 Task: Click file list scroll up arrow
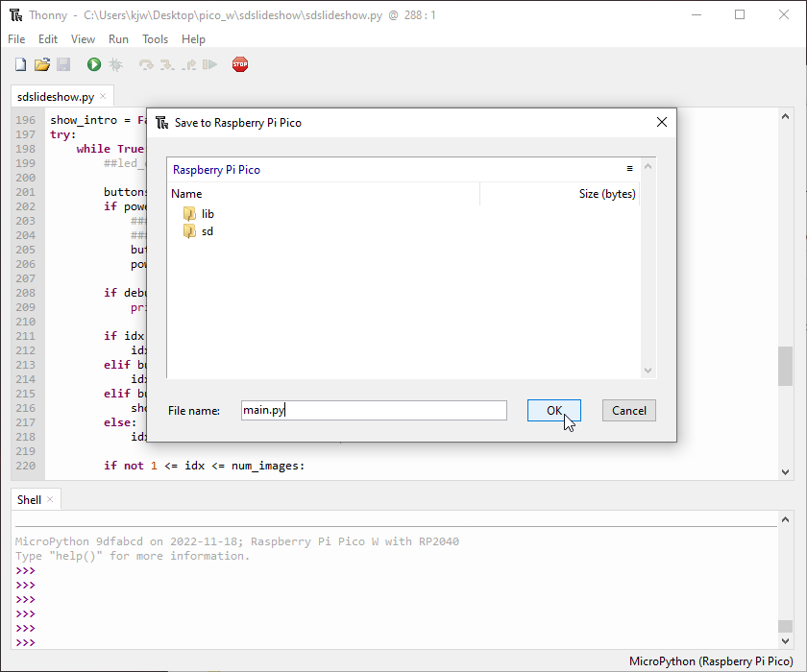(648, 166)
